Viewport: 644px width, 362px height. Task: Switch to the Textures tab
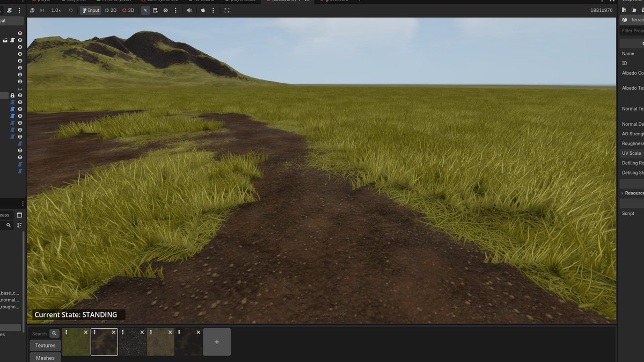point(45,345)
